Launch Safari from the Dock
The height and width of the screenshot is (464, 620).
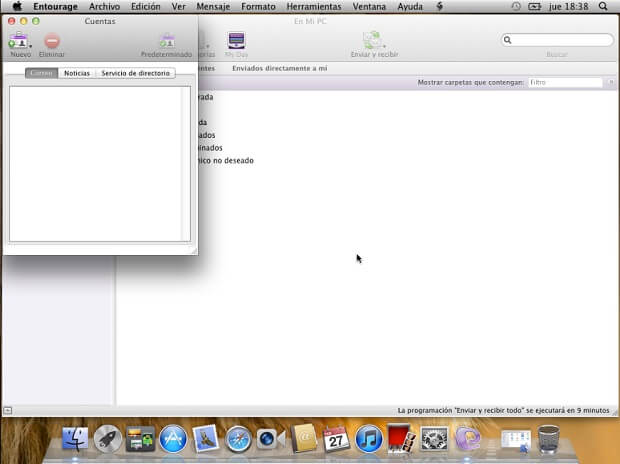238,439
